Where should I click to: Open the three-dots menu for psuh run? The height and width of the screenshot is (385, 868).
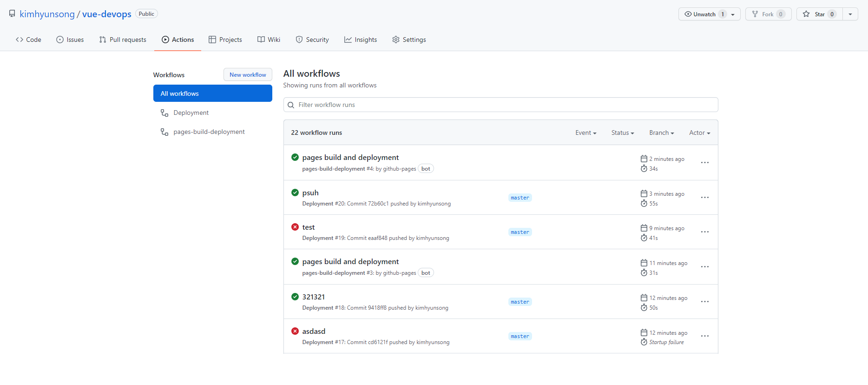[x=705, y=198]
